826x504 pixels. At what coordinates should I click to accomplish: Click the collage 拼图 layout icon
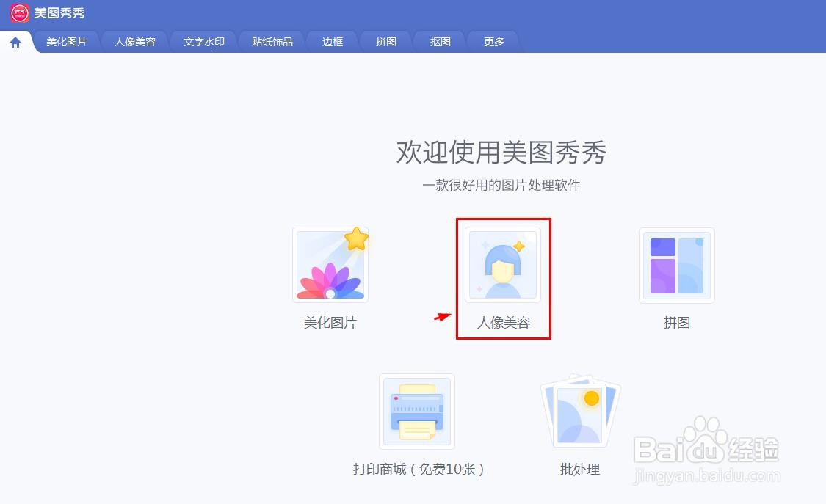(x=677, y=265)
